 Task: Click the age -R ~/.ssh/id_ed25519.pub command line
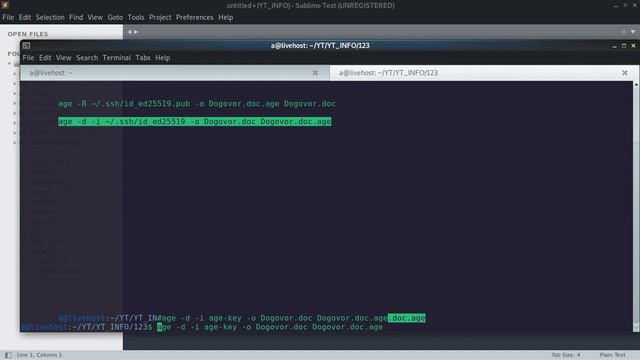coord(197,104)
